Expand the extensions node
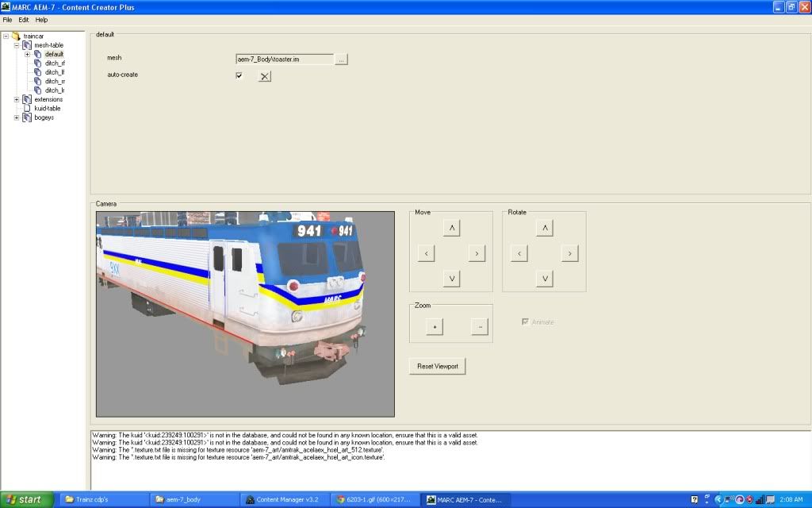The height and width of the screenshot is (508, 812). pos(17,99)
